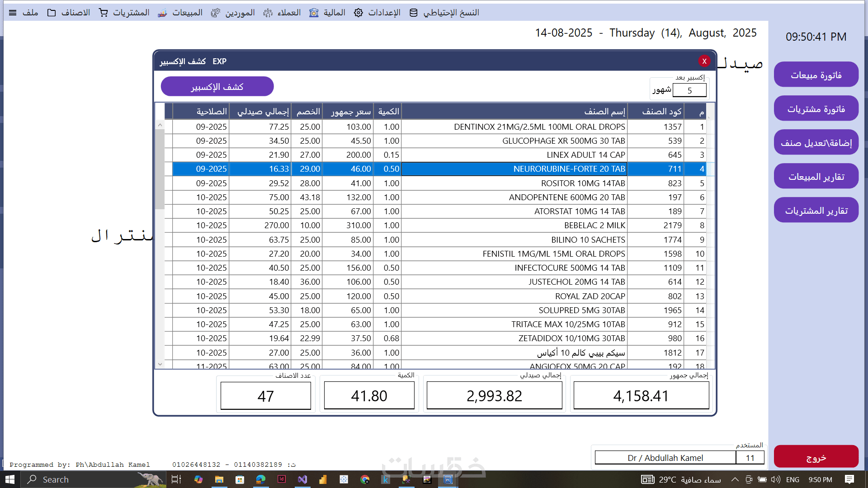The height and width of the screenshot is (488, 868).
Task: Click the expiry months input field
Action: pos(689,90)
